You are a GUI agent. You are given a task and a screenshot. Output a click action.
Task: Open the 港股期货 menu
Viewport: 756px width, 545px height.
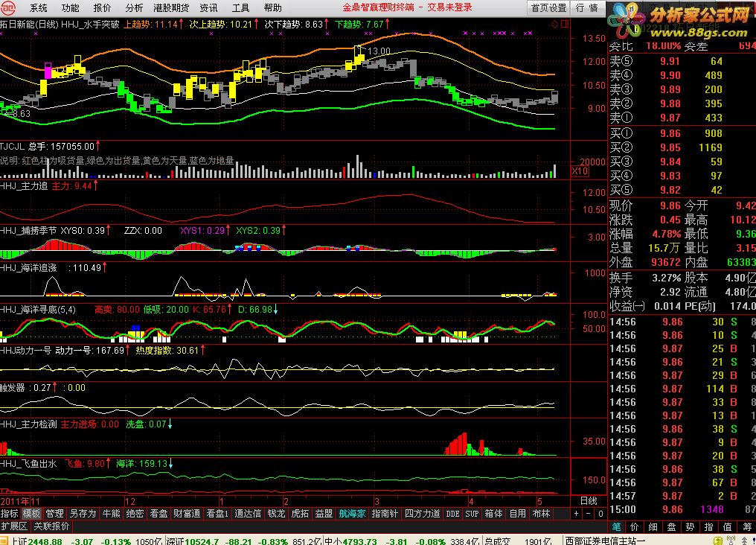coord(171,7)
